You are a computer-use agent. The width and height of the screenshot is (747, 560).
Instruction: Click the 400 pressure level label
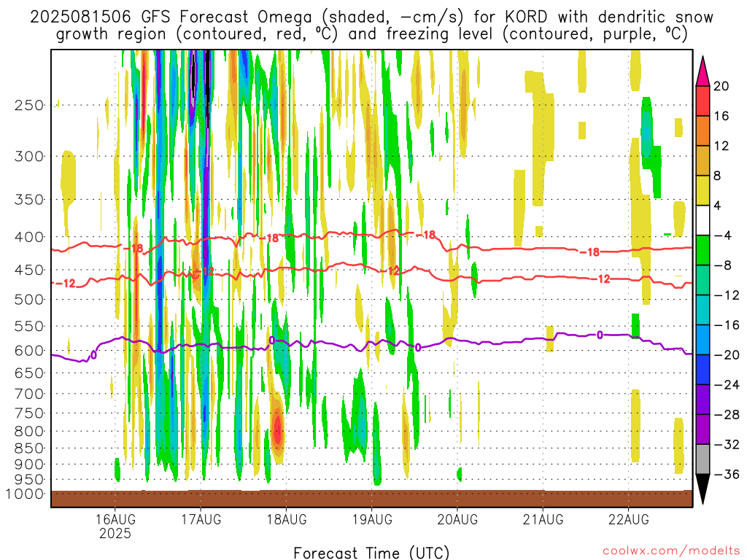pos(29,237)
